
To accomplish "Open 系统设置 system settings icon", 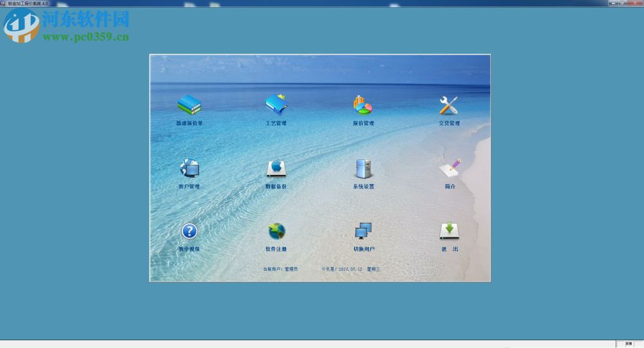I will coord(363,169).
